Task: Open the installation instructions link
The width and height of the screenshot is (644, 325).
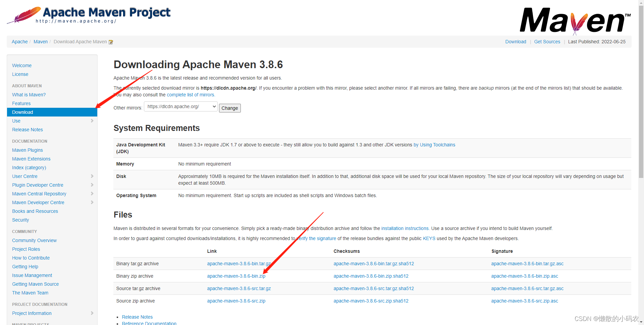Action: (x=405, y=228)
